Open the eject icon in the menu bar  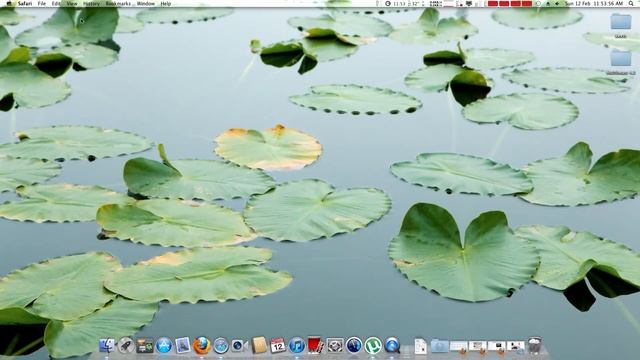[x=548, y=3]
